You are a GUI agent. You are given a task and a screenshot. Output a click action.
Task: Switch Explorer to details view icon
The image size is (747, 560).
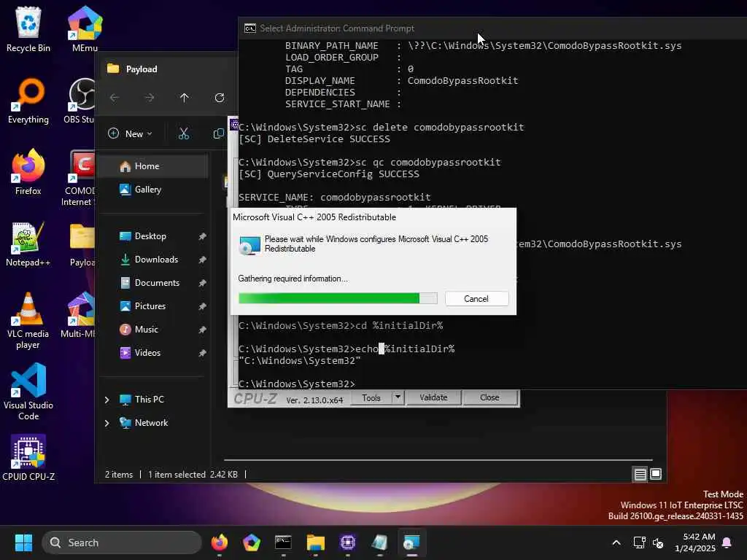tap(640, 474)
